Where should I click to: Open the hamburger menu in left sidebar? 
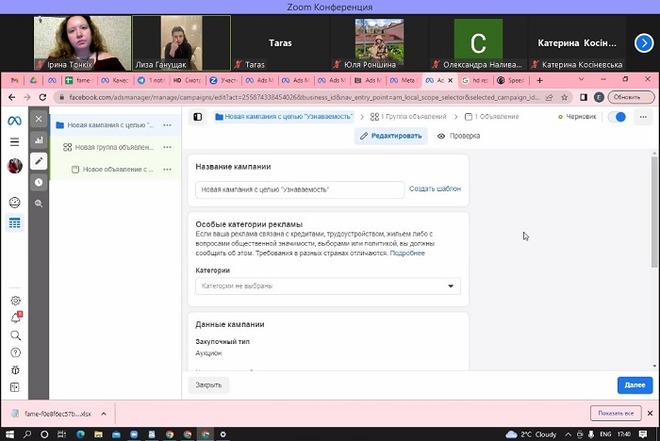[x=15, y=142]
